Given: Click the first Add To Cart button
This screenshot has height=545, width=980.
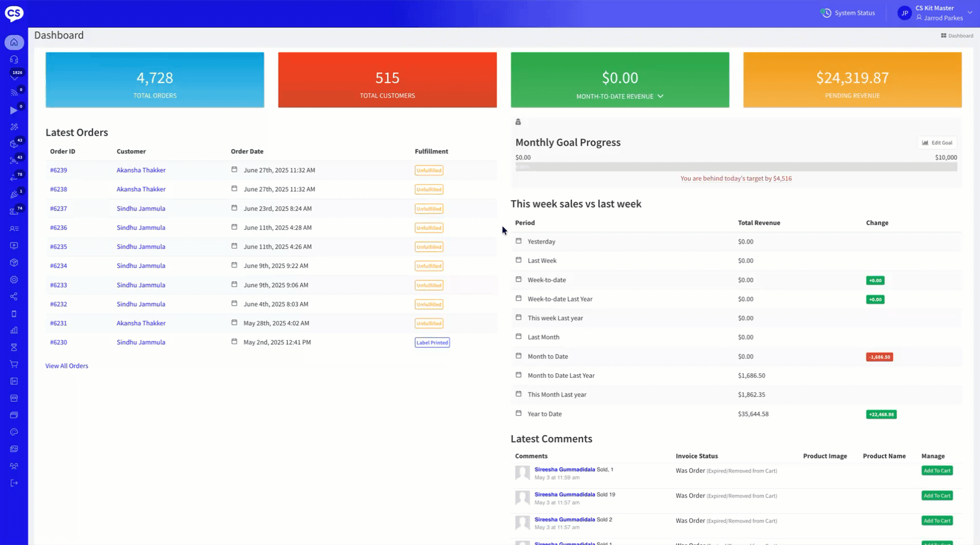Looking at the screenshot, I should (937, 470).
